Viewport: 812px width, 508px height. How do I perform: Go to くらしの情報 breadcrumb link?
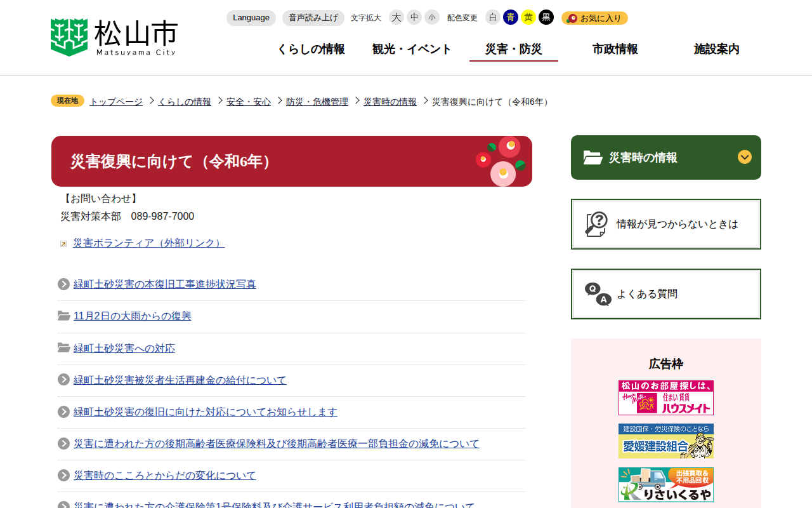[185, 102]
